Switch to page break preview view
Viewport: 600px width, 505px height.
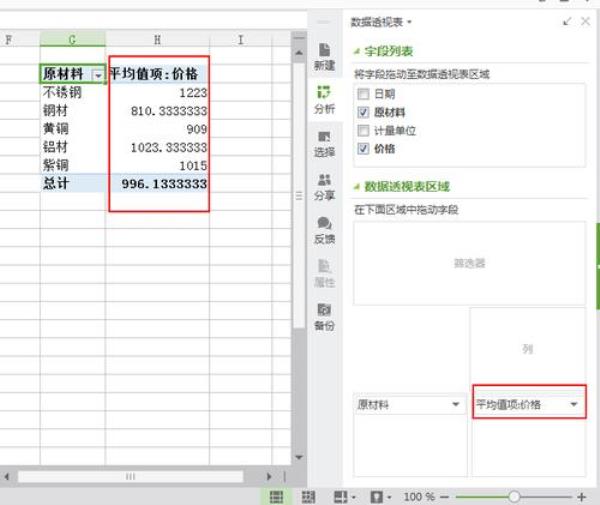[308, 497]
